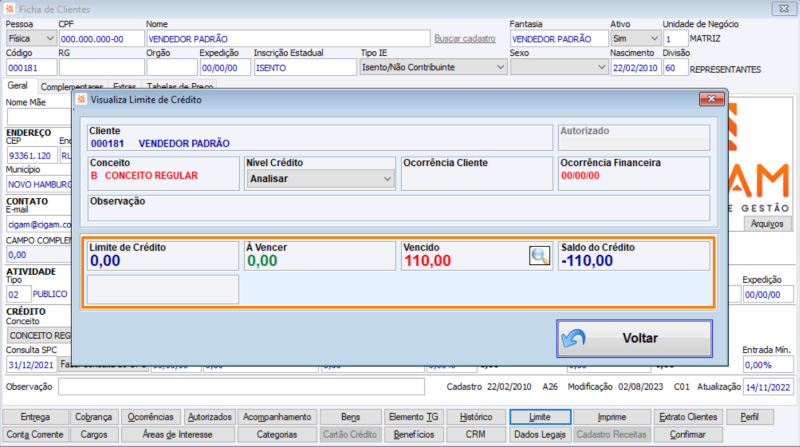
Task: Click the Limite de Crédito value 0,00
Action: coord(105,261)
